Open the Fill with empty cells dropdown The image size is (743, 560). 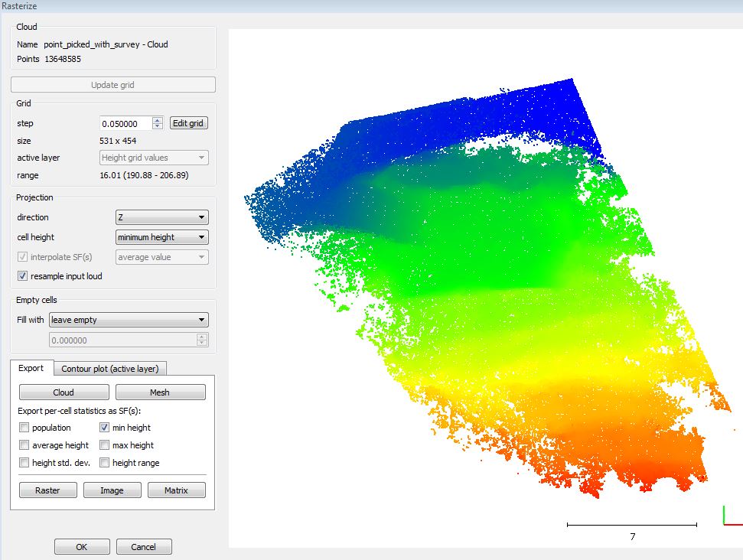pos(128,320)
